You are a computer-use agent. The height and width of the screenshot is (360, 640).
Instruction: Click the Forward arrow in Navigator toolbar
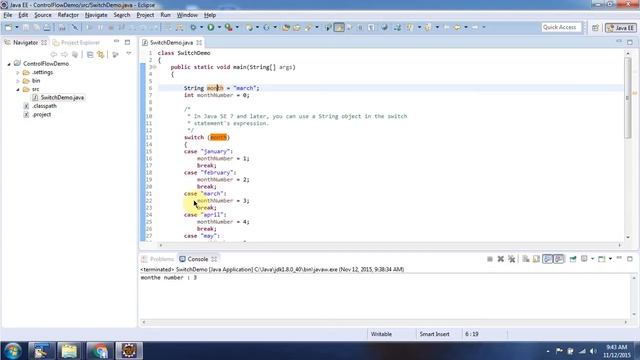[x=64, y=55]
